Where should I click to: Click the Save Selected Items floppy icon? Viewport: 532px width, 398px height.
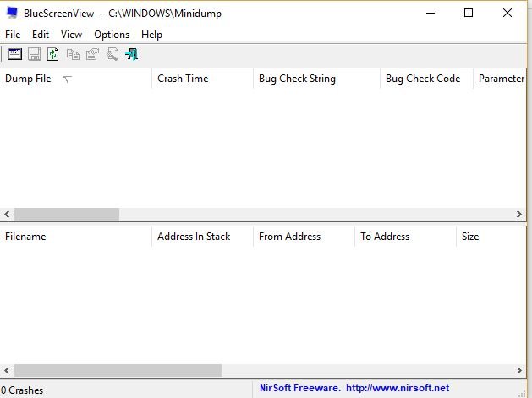(x=35, y=54)
